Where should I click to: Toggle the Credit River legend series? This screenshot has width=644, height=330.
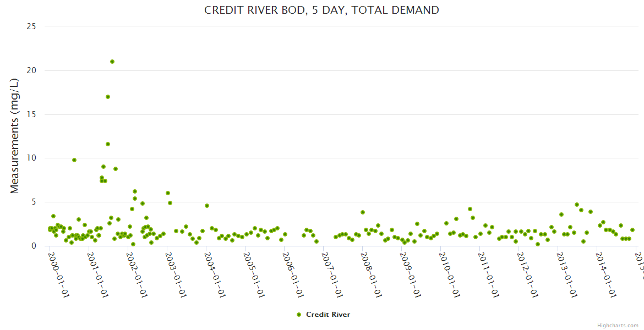click(x=328, y=315)
